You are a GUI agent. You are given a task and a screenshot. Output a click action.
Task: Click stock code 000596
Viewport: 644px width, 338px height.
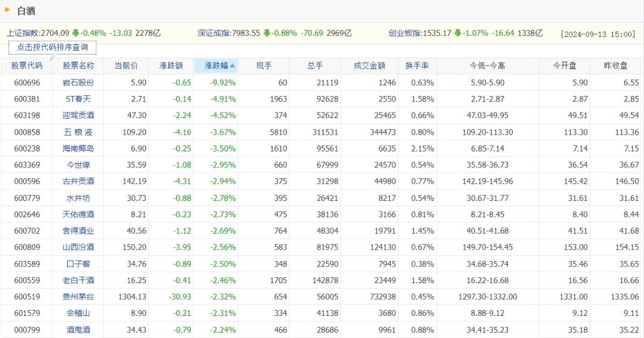[x=27, y=181]
